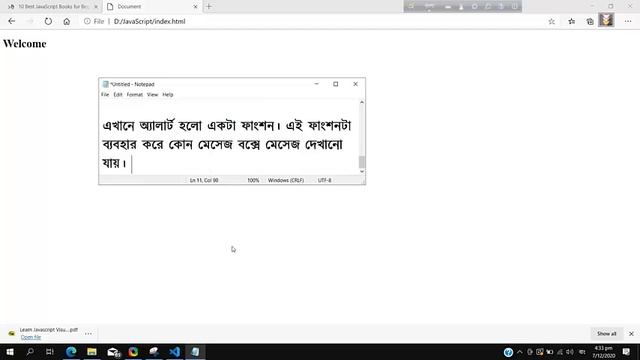Click the 100% zoom level in Notepad status bar
640x360 pixels.
(253, 180)
